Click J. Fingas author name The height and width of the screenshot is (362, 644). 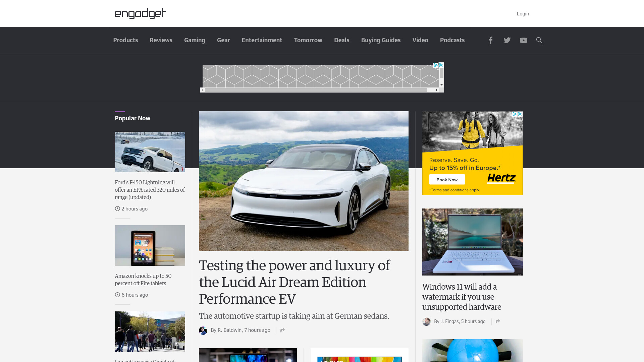pyautogui.click(x=449, y=321)
